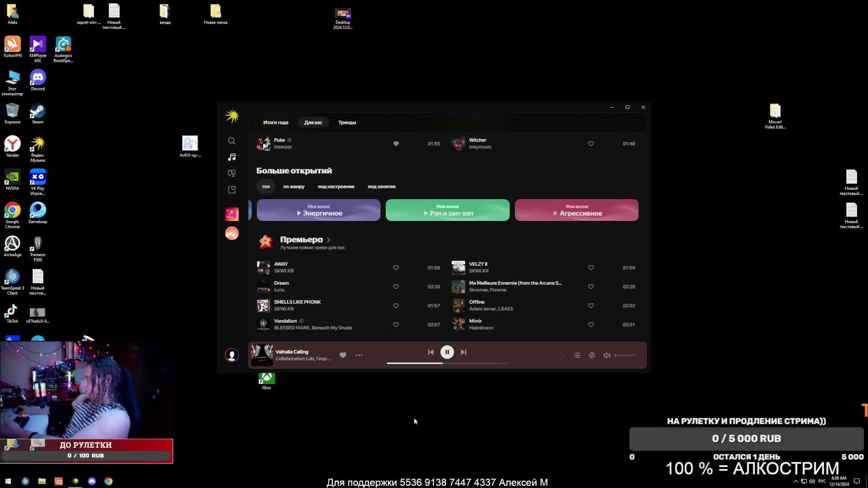The height and width of the screenshot is (488, 868).
Task: Expand the Премьера section arrow
Action: tap(329, 239)
